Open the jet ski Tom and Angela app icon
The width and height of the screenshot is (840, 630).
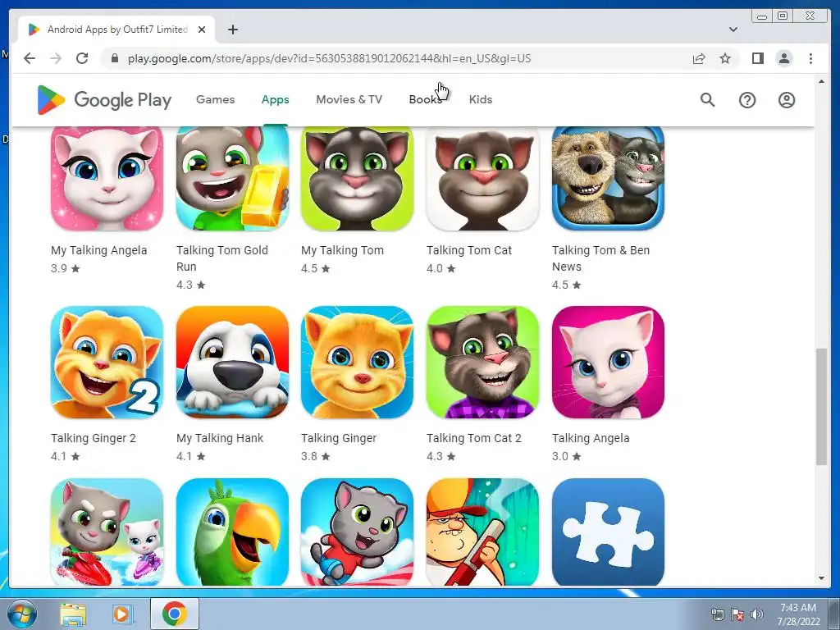tap(107, 532)
